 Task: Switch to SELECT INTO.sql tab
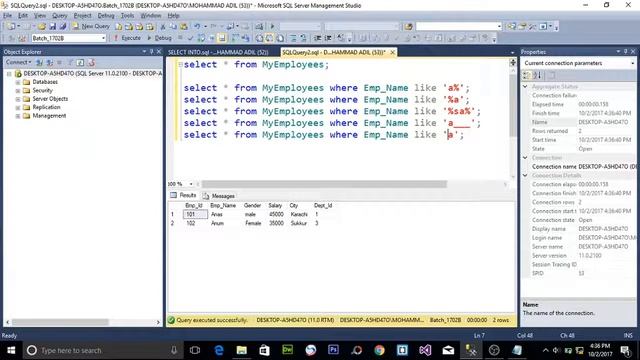pos(218,52)
